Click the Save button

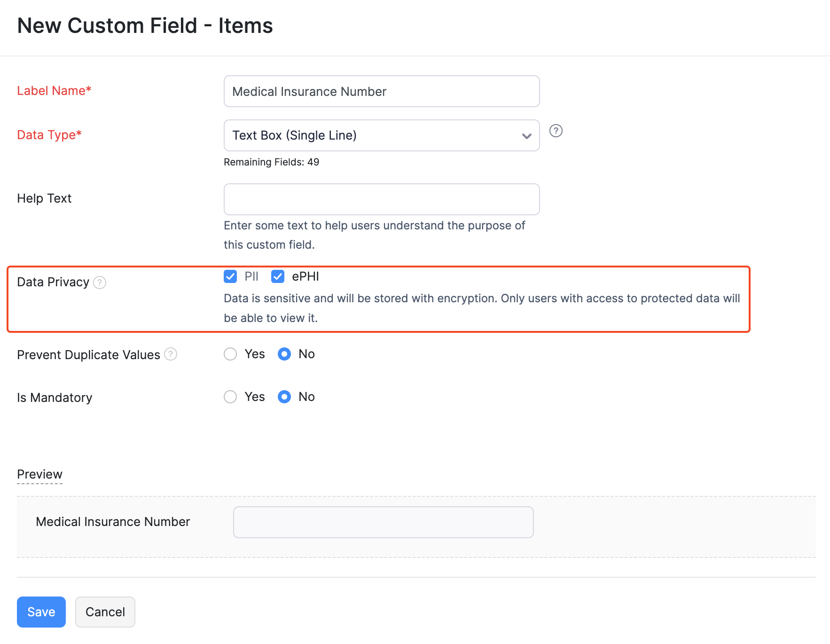pyautogui.click(x=41, y=612)
